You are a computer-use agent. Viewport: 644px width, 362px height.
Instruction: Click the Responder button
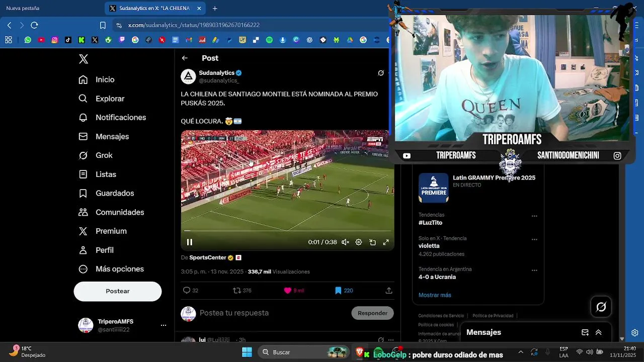coord(372,313)
